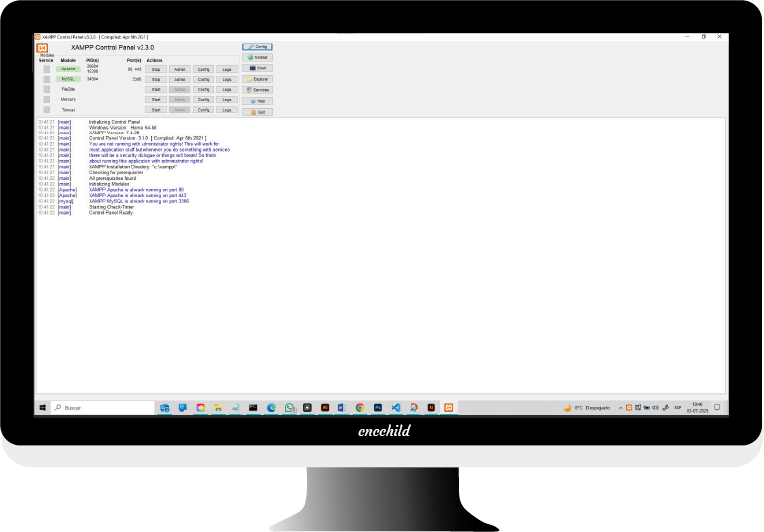The height and width of the screenshot is (532, 764).
Task: Open the Explorer folder button
Action: (x=257, y=79)
